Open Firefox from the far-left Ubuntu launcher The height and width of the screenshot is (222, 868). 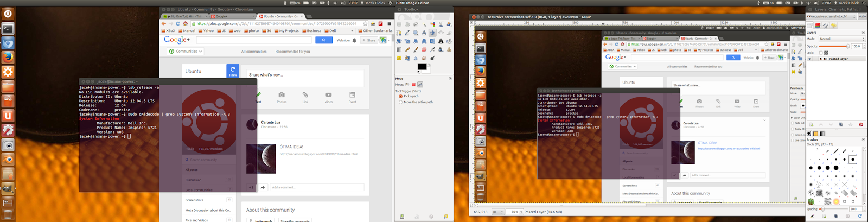pyautogui.click(x=8, y=57)
